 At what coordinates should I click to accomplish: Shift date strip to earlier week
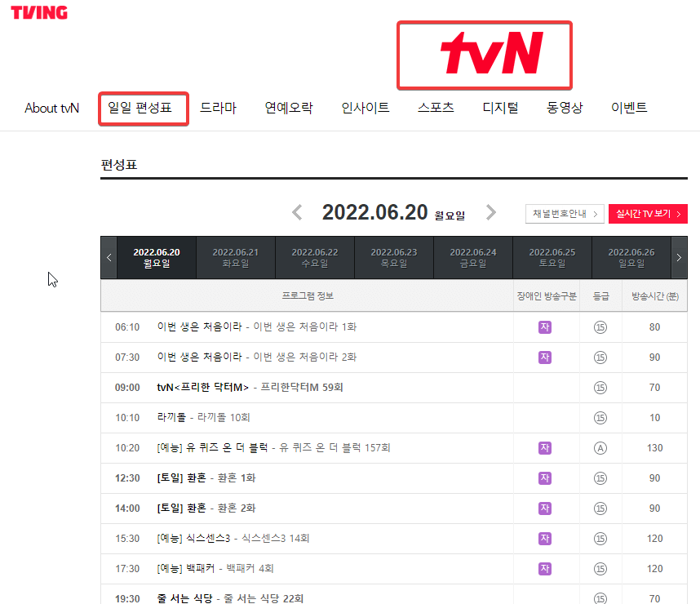[109, 258]
